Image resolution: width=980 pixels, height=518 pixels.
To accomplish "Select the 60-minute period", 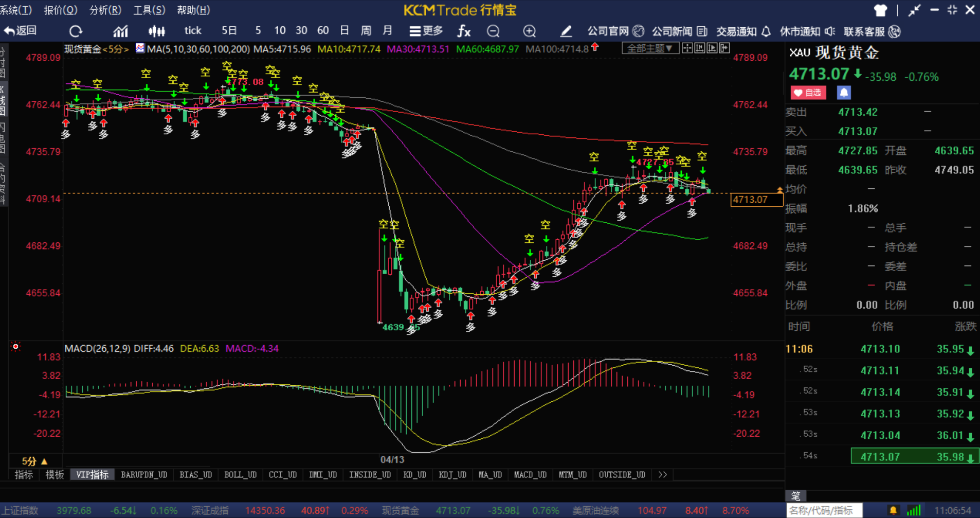I will 323,31.
